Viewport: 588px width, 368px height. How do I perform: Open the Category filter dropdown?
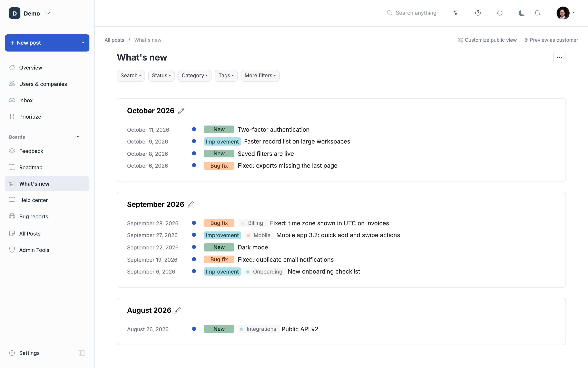pos(195,76)
